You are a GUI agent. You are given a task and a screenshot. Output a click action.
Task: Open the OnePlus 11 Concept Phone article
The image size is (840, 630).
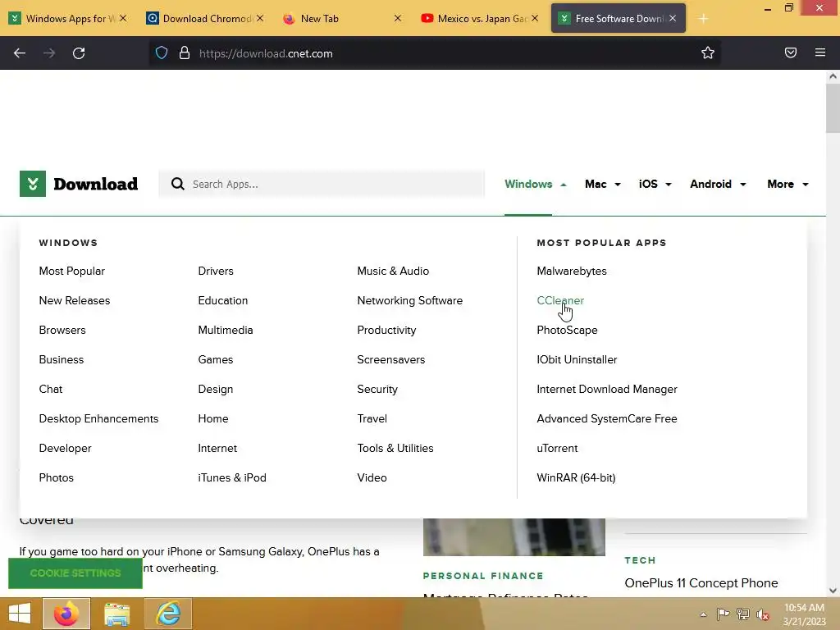coord(701,583)
